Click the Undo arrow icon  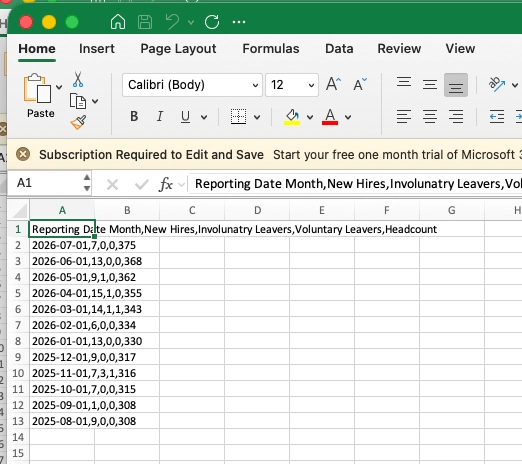click(172, 22)
